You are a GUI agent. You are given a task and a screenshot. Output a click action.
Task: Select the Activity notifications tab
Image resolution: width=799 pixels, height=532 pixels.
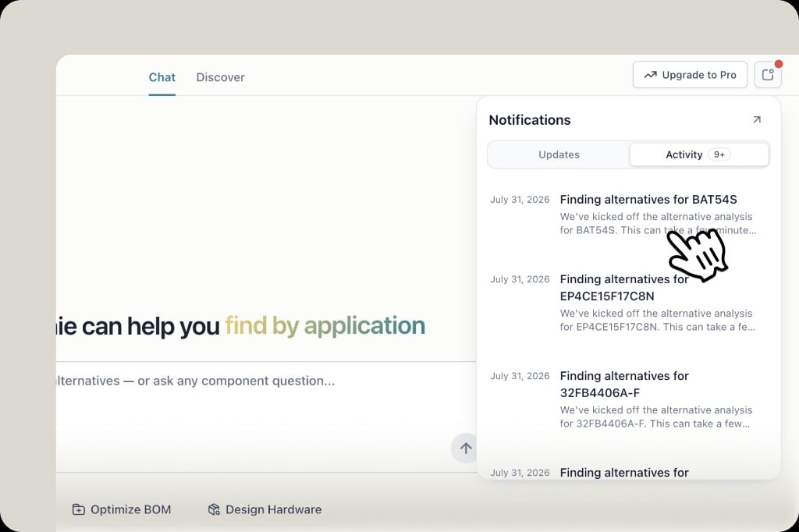[699, 154]
